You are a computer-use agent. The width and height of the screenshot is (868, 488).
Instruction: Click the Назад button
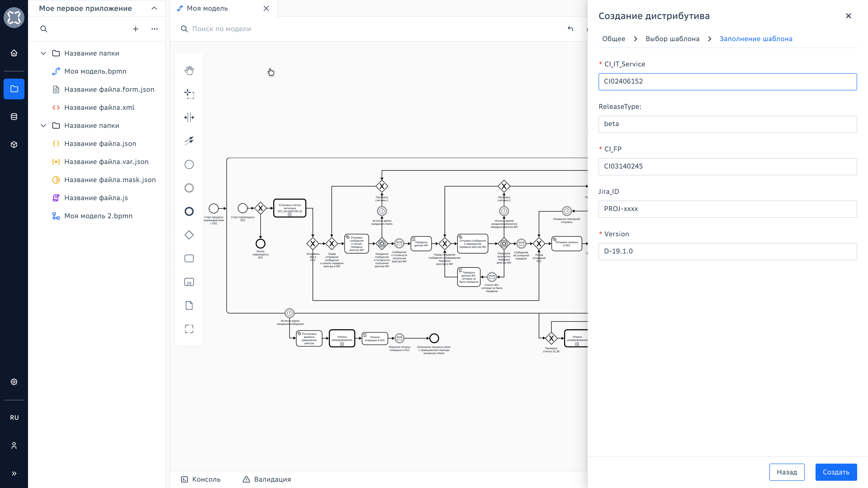click(787, 472)
